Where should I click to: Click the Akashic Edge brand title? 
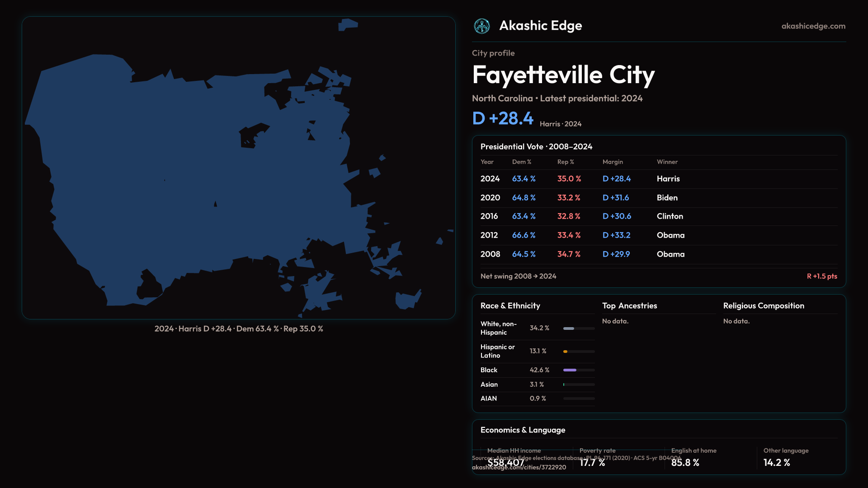coord(540,26)
